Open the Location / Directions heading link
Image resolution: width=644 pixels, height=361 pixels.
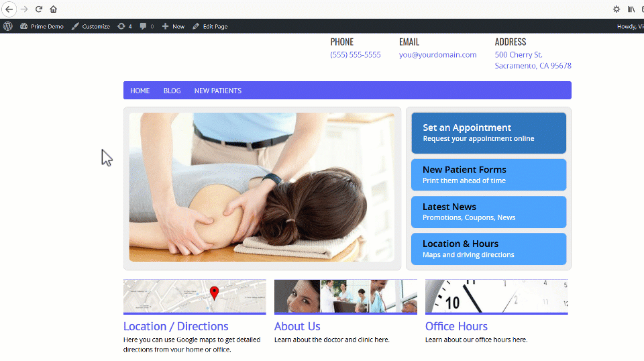click(176, 327)
